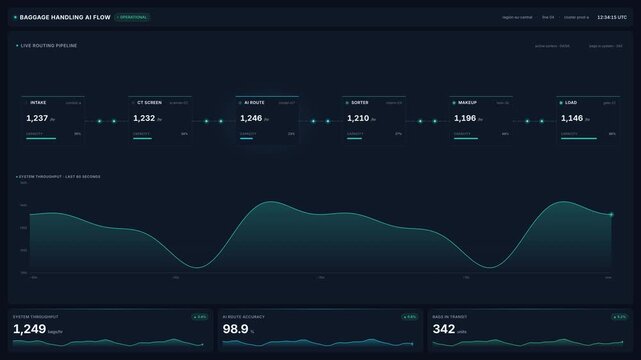Click the 1,196 MAKEUP throughput value
The image size is (641, 360).
tap(465, 119)
